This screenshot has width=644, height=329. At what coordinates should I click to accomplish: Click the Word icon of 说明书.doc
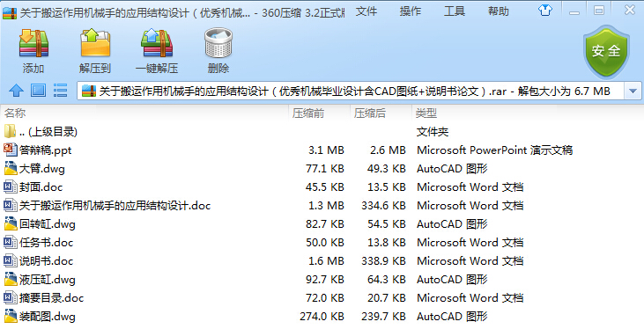10,260
